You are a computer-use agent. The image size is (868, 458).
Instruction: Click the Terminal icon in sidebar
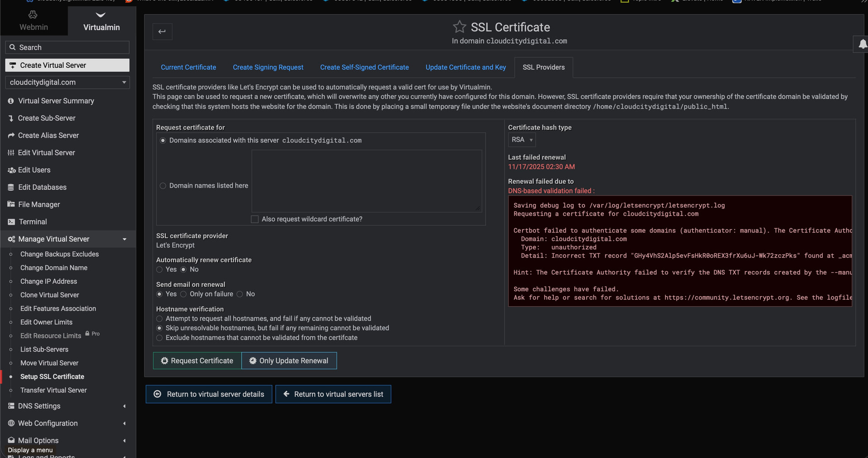pos(11,222)
